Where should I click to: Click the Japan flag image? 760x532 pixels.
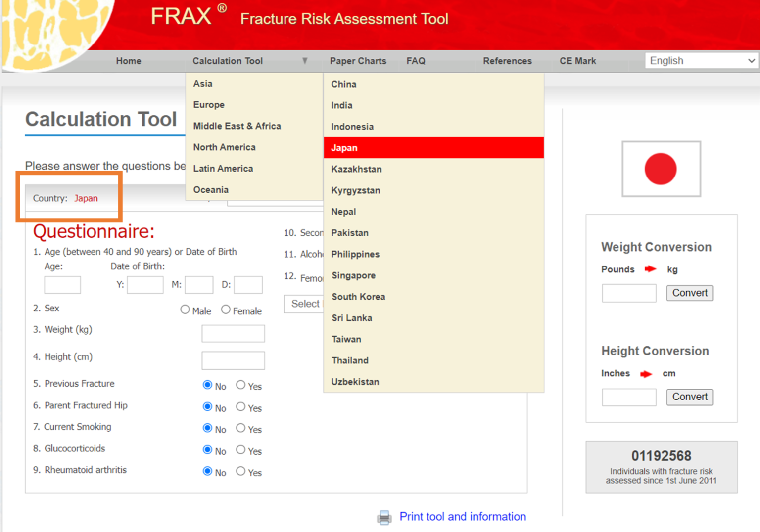[661, 169]
